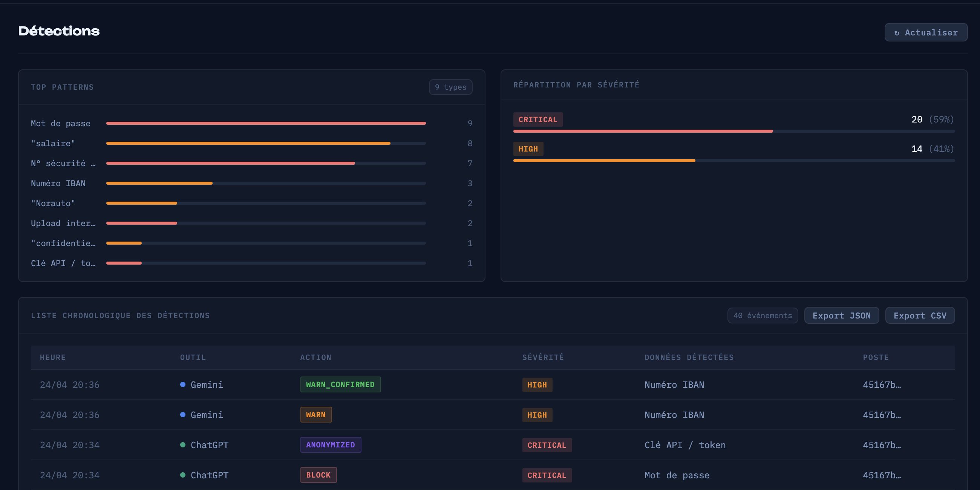Click the BLOCK action badge

[318, 475]
